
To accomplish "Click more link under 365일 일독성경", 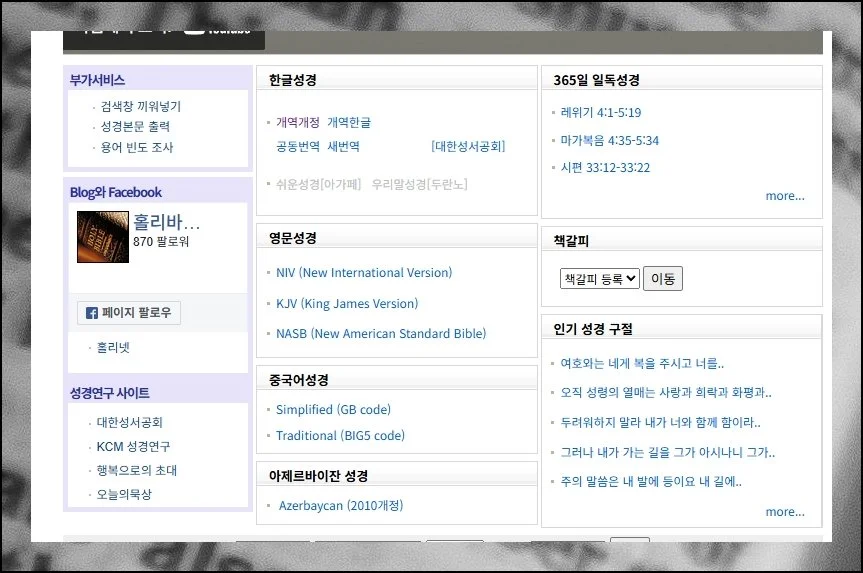I will (785, 196).
